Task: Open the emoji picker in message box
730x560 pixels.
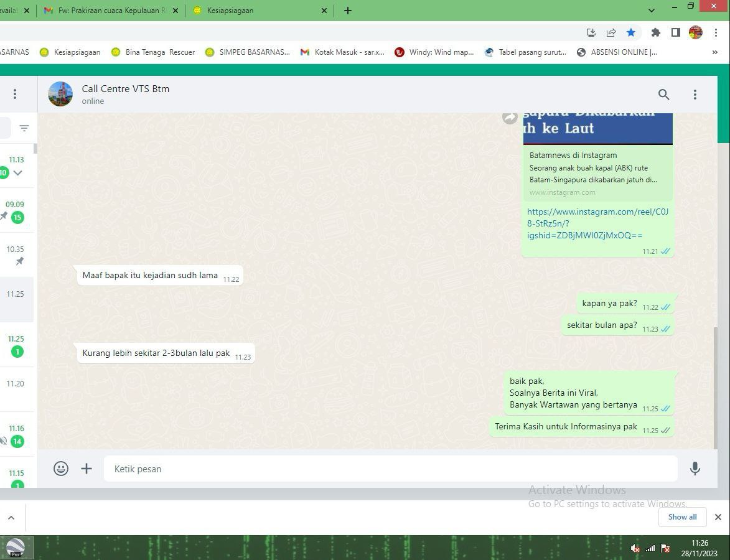Action: [61, 469]
